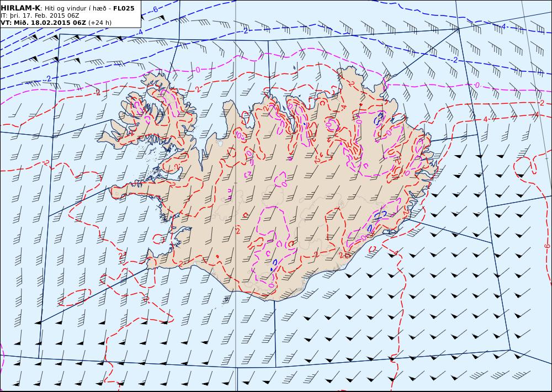The image size is (552, 392).
Task: Click the 'VT: Mið. 18.02.2015 06Z' valid time
Action: click(x=43, y=23)
